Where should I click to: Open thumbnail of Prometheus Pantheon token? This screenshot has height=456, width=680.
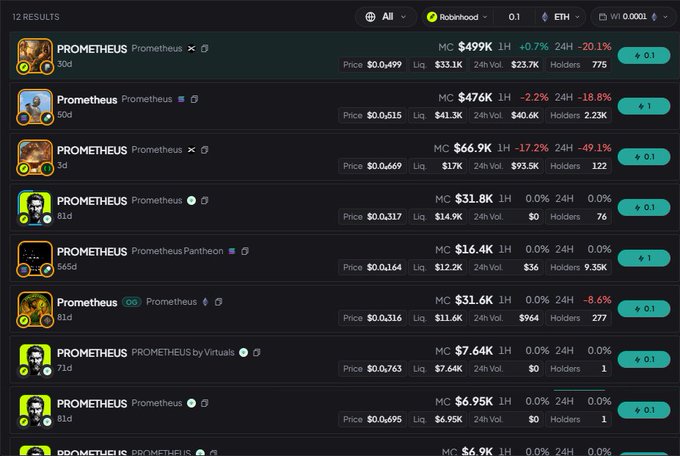[35, 259]
